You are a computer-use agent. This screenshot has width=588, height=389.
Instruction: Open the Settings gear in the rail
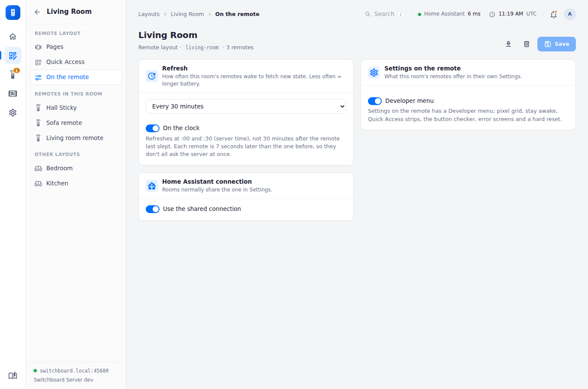coord(13,112)
